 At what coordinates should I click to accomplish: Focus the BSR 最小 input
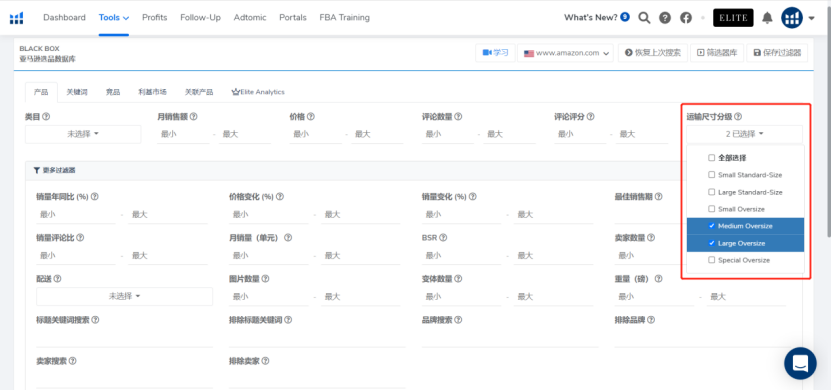click(x=460, y=256)
